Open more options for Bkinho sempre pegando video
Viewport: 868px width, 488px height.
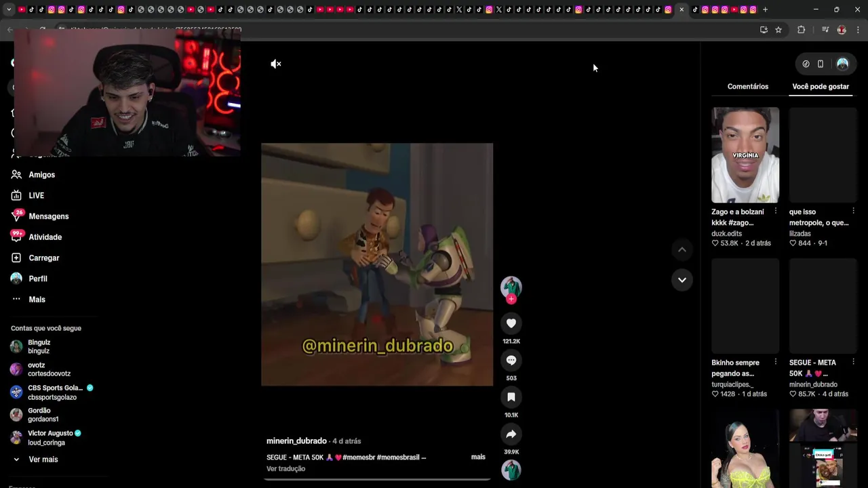pyautogui.click(x=776, y=362)
